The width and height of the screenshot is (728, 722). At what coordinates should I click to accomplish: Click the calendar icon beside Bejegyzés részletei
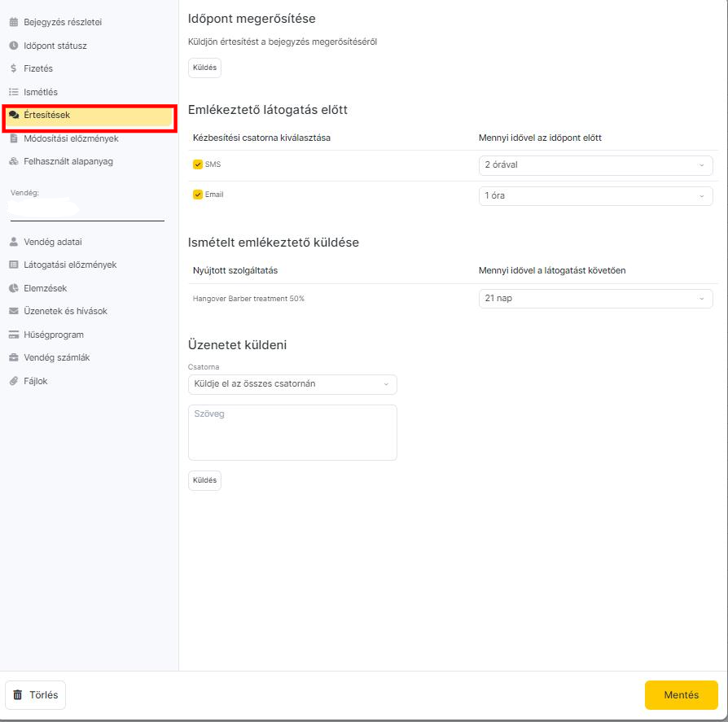pos(14,22)
